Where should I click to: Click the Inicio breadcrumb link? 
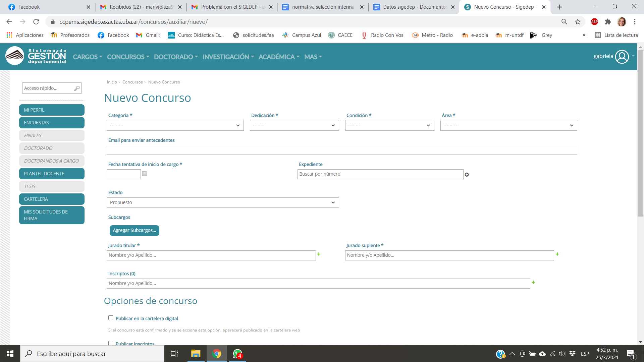(112, 82)
